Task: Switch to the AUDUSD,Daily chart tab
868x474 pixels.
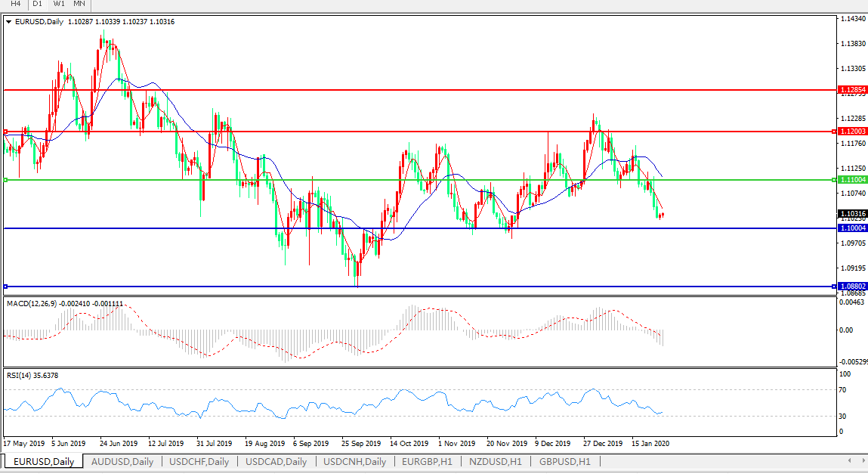Action: 122,461
